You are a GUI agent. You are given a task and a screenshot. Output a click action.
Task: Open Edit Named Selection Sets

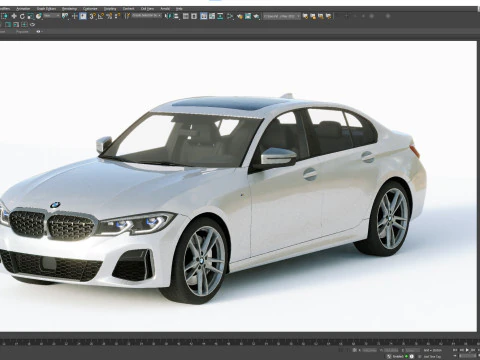pos(127,16)
